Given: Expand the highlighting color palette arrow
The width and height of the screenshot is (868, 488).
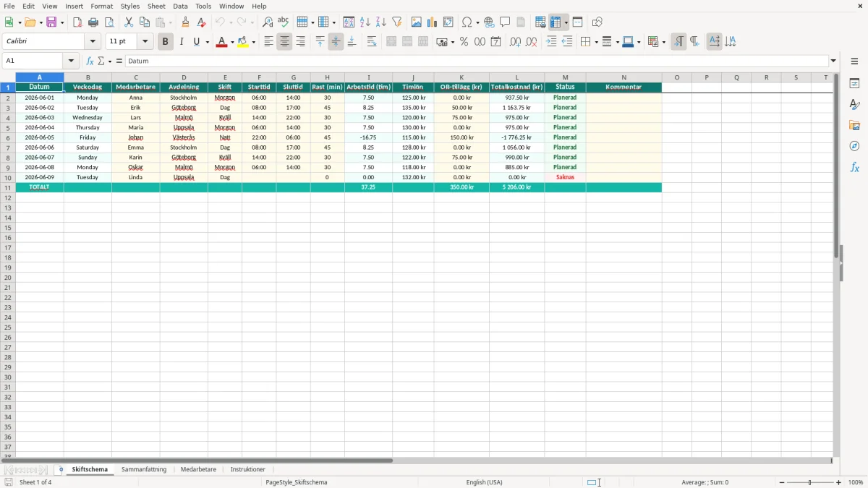Looking at the screenshot, I should [x=254, y=42].
